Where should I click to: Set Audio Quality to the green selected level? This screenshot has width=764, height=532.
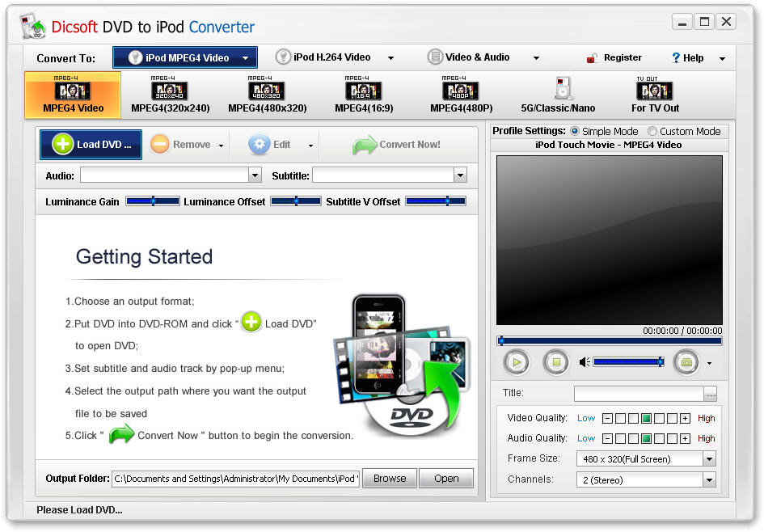point(646,439)
